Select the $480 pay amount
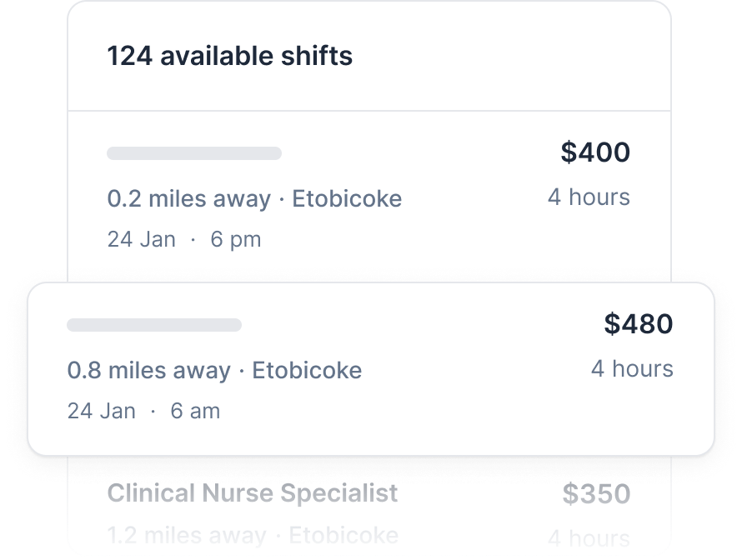The image size is (742, 560). click(639, 324)
